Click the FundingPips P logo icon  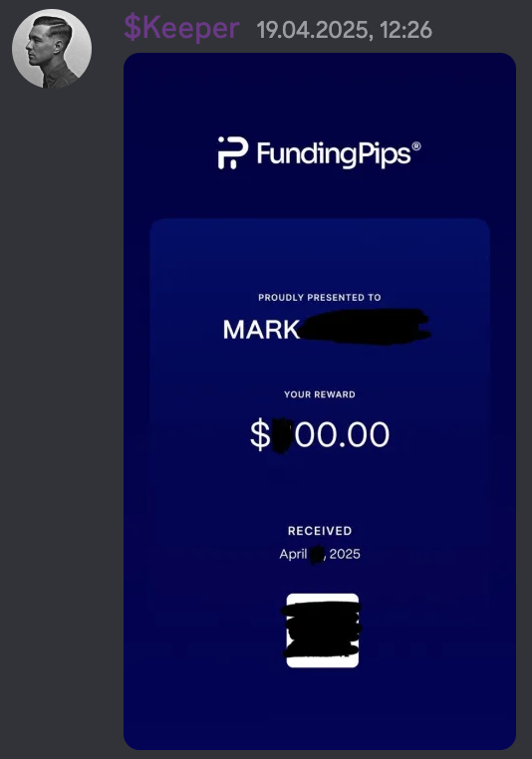point(233,153)
